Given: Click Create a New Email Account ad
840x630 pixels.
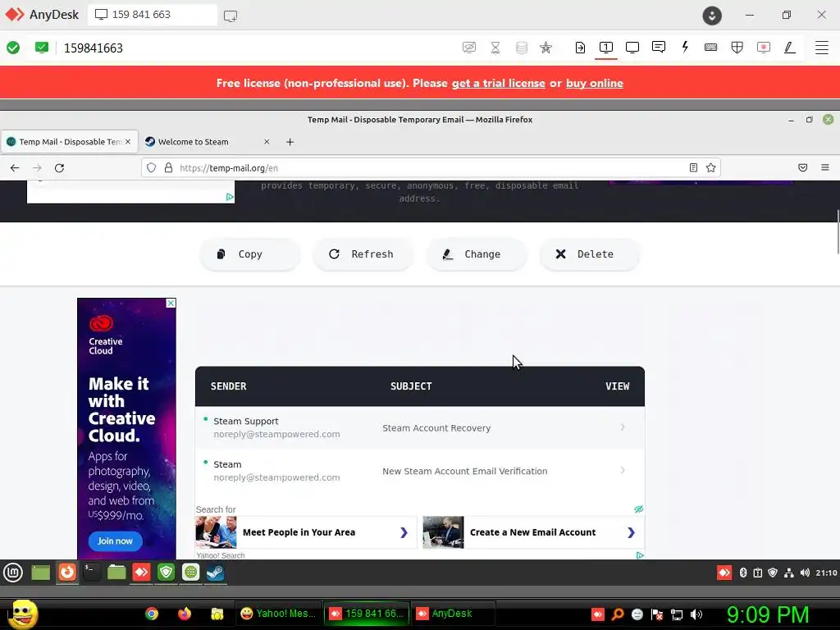Looking at the screenshot, I should coord(533,532).
